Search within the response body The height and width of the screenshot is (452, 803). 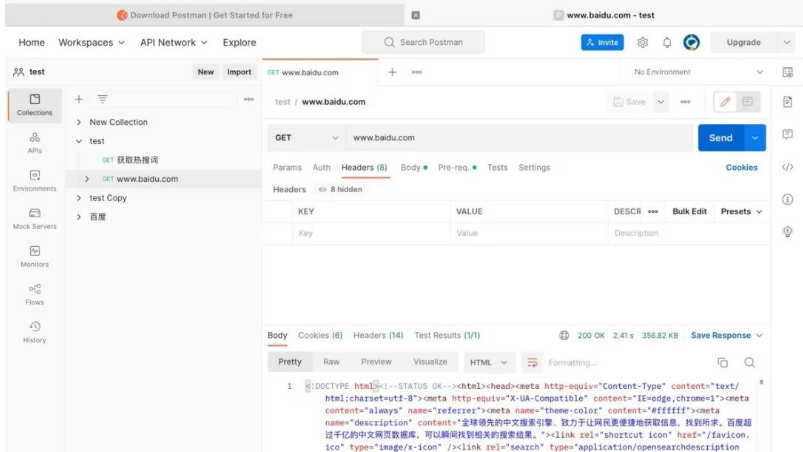click(x=750, y=362)
